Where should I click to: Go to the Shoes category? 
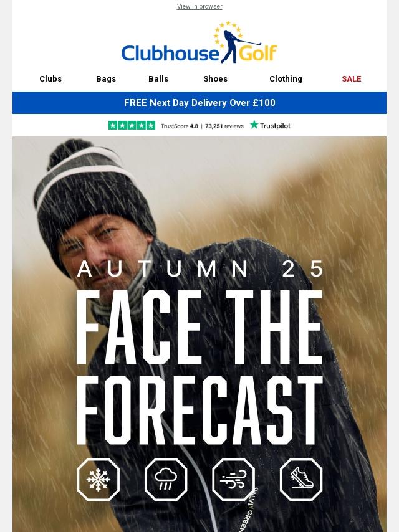215,78
